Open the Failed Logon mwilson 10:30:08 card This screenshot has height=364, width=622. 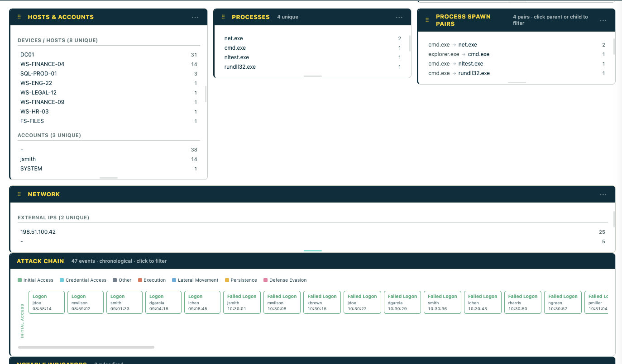[282, 302]
